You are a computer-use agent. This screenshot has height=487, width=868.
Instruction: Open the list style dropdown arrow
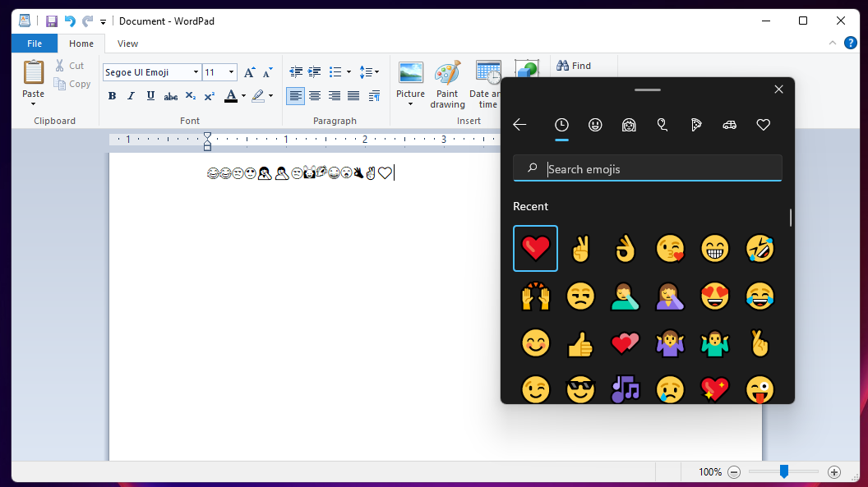tap(349, 72)
